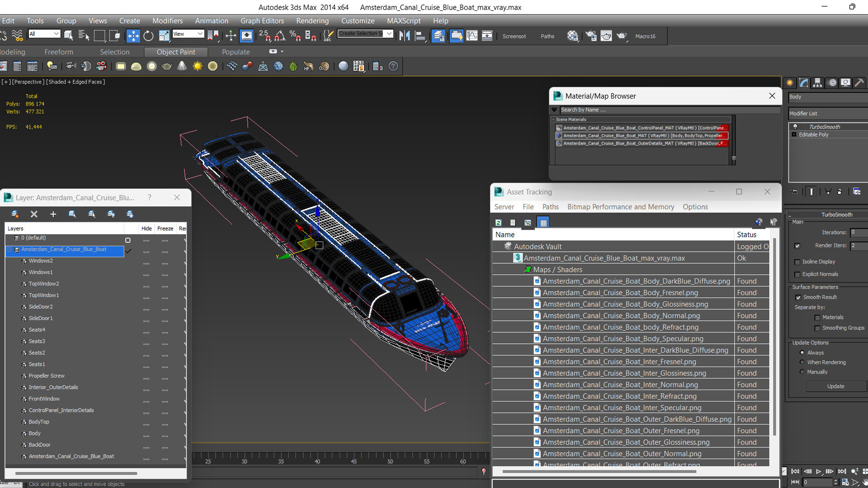Check Separate by Materials option
The image size is (868, 488).
point(817,318)
